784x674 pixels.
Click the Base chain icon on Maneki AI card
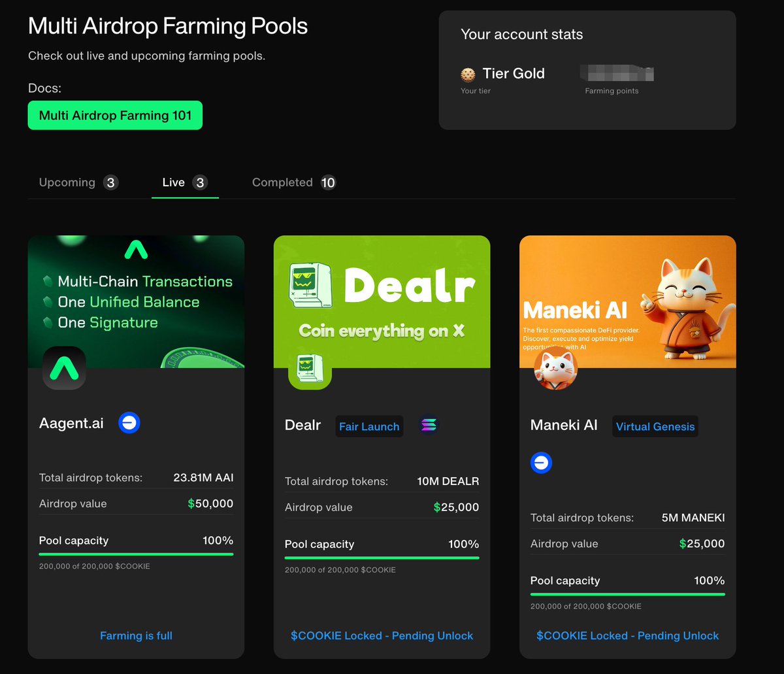pos(541,463)
